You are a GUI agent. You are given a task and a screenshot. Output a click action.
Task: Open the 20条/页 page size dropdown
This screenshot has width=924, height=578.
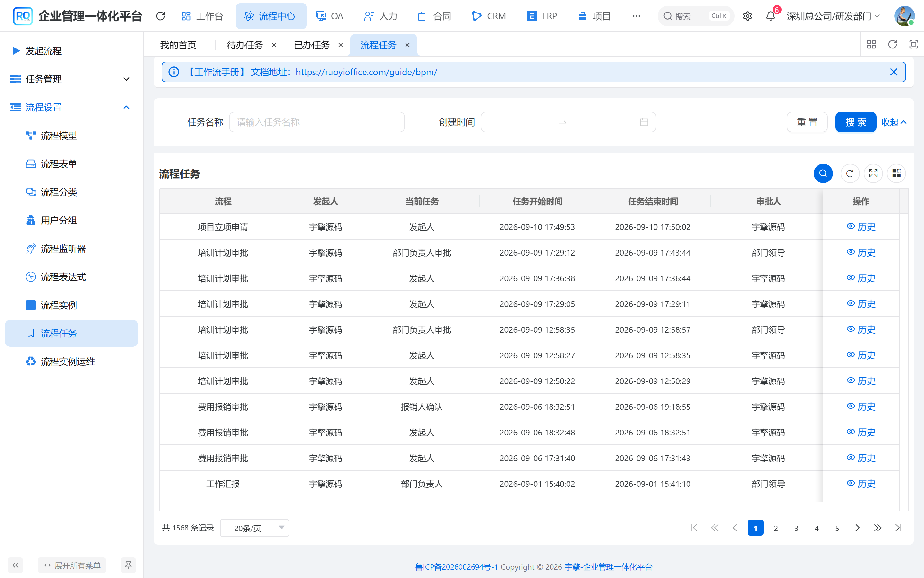(x=254, y=528)
